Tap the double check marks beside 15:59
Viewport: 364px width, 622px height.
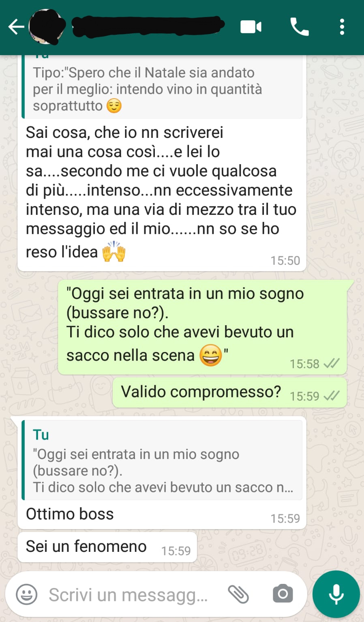pos(332,395)
